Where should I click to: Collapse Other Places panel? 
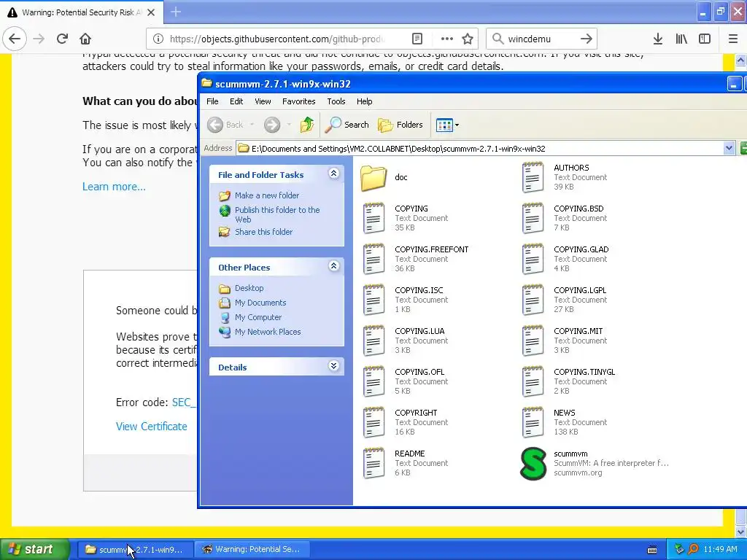click(334, 265)
